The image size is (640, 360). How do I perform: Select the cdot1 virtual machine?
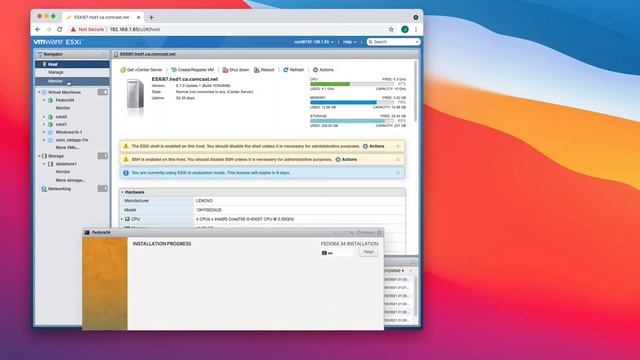coord(61,124)
